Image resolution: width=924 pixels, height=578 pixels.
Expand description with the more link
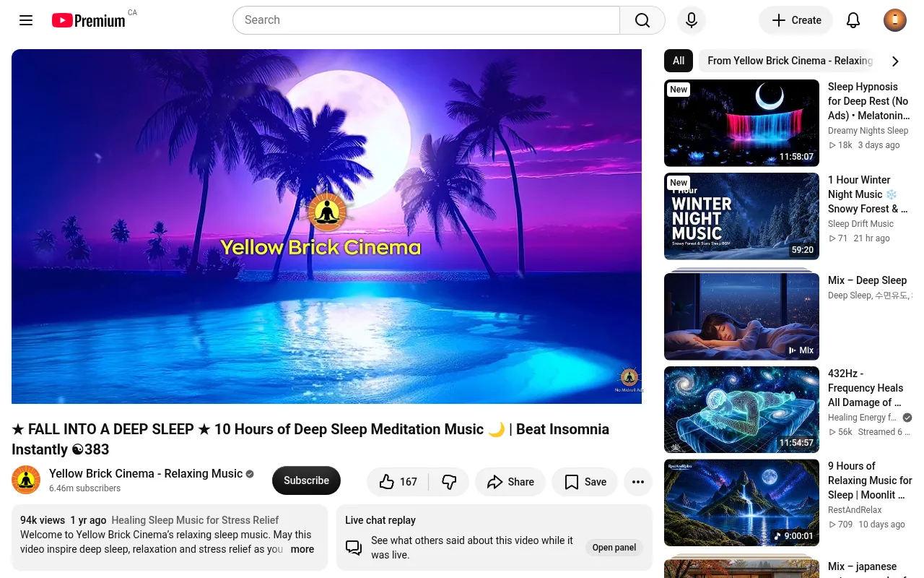[x=302, y=549]
